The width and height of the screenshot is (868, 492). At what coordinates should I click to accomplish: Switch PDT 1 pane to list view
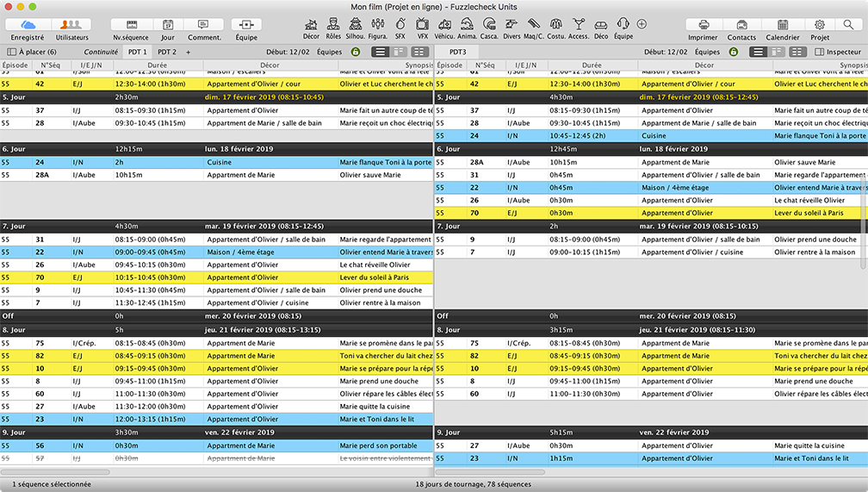coord(380,52)
